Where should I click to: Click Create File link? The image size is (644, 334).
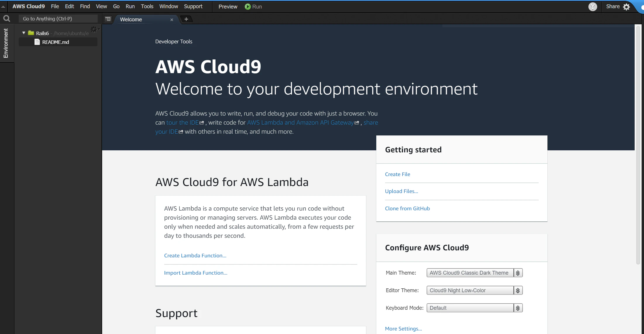tap(397, 174)
